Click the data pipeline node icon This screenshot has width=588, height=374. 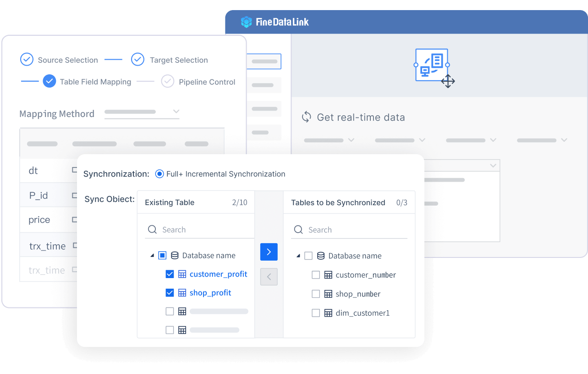431,65
